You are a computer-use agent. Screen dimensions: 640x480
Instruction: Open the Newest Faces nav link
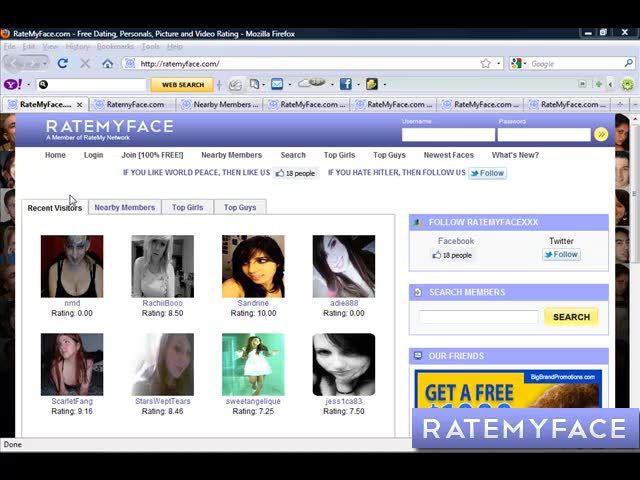(449, 155)
